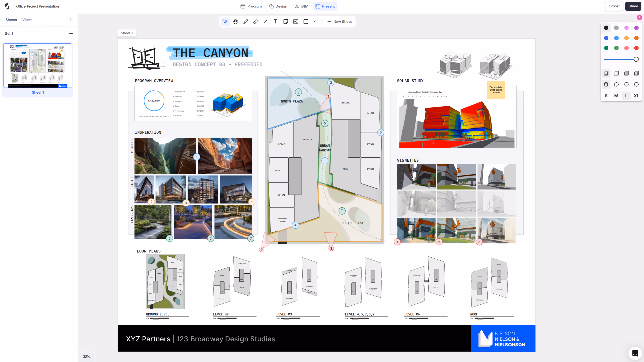Pick the black color swatch
The height and width of the screenshot is (362, 644).
pyautogui.click(x=606, y=28)
